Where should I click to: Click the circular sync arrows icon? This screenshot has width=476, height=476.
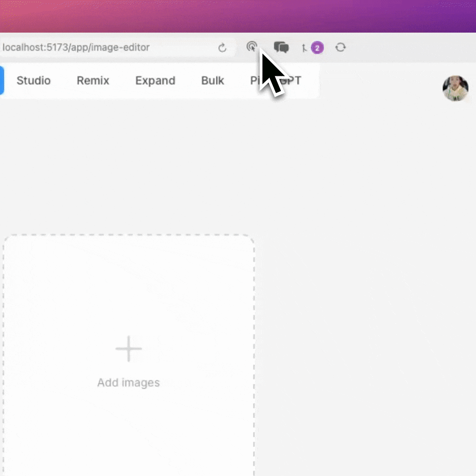tap(340, 47)
